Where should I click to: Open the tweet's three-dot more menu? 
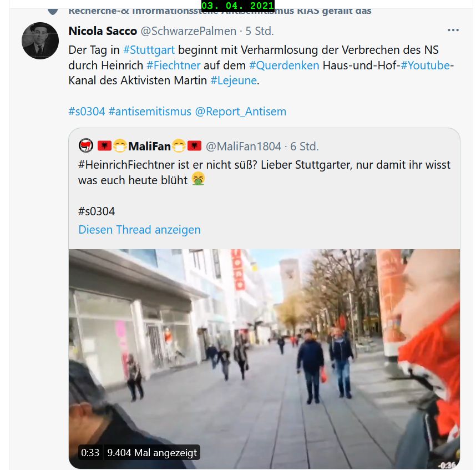(x=453, y=30)
